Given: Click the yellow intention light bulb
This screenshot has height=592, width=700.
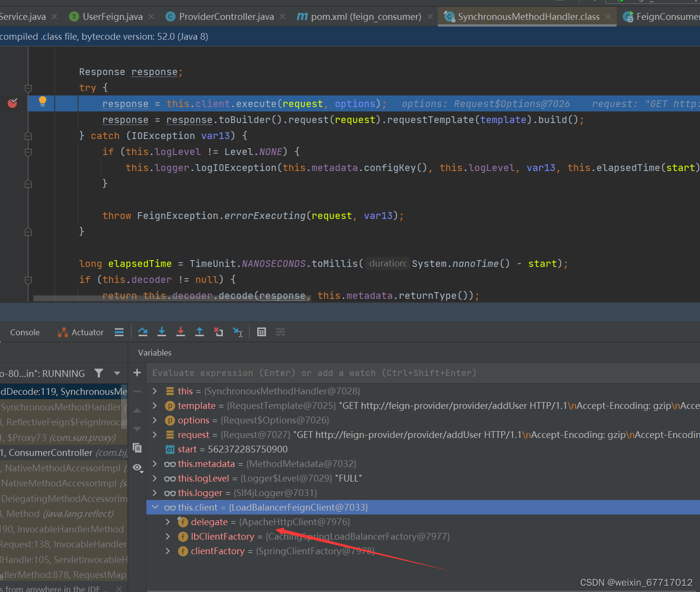Looking at the screenshot, I should (x=43, y=101).
